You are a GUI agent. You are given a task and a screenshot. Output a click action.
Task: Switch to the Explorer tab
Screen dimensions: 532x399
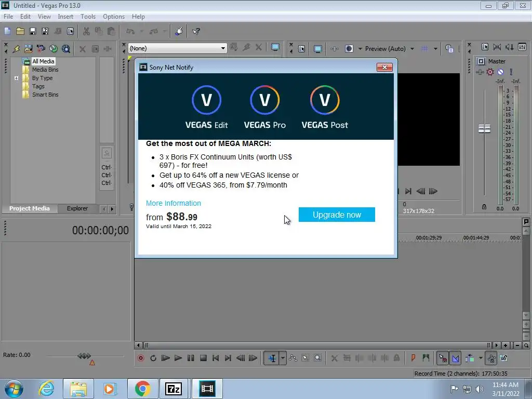(x=77, y=208)
